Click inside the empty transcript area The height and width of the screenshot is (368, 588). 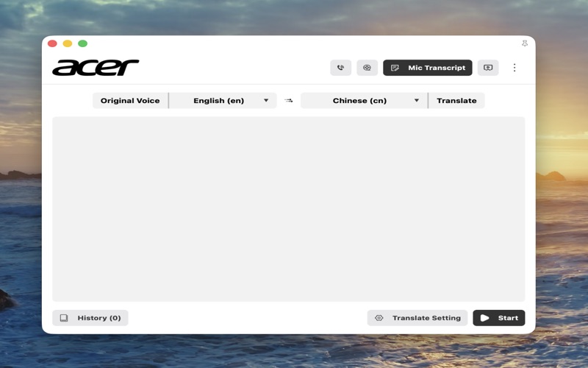(288, 209)
